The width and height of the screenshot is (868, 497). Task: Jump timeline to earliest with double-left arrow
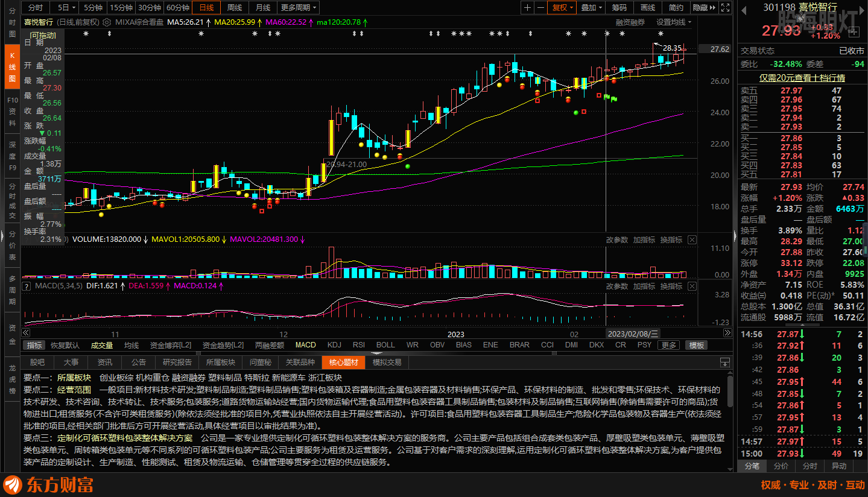(x=26, y=333)
